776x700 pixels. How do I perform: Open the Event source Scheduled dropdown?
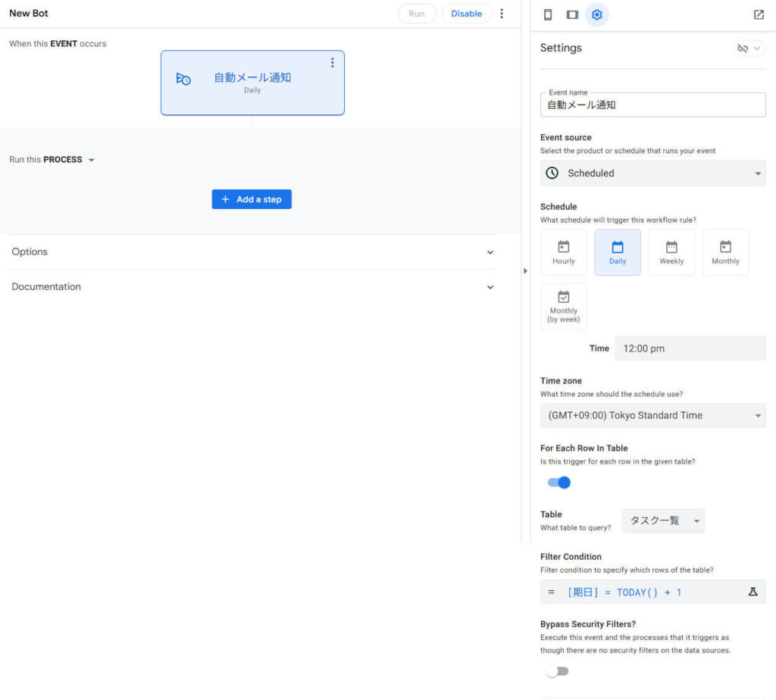tap(652, 173)
